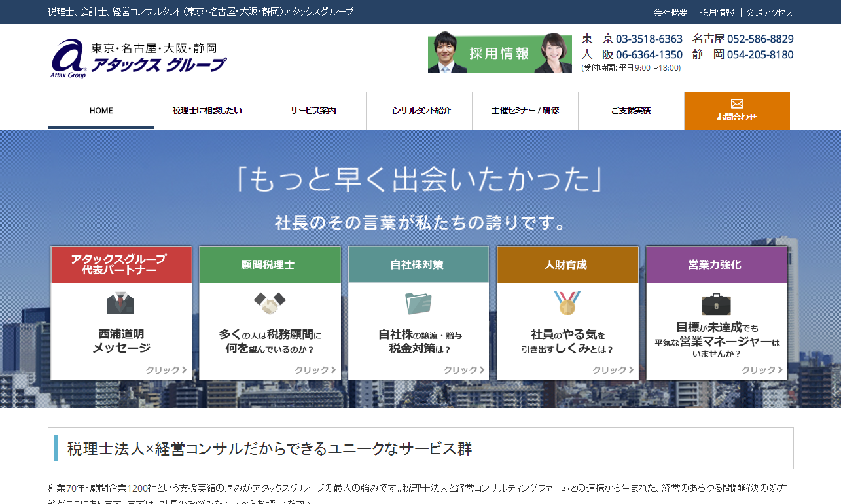The width and height of the screenshot is (841, 504).
Task: Click the suit icon in 西浦道明 card
Action: (120, 303)
